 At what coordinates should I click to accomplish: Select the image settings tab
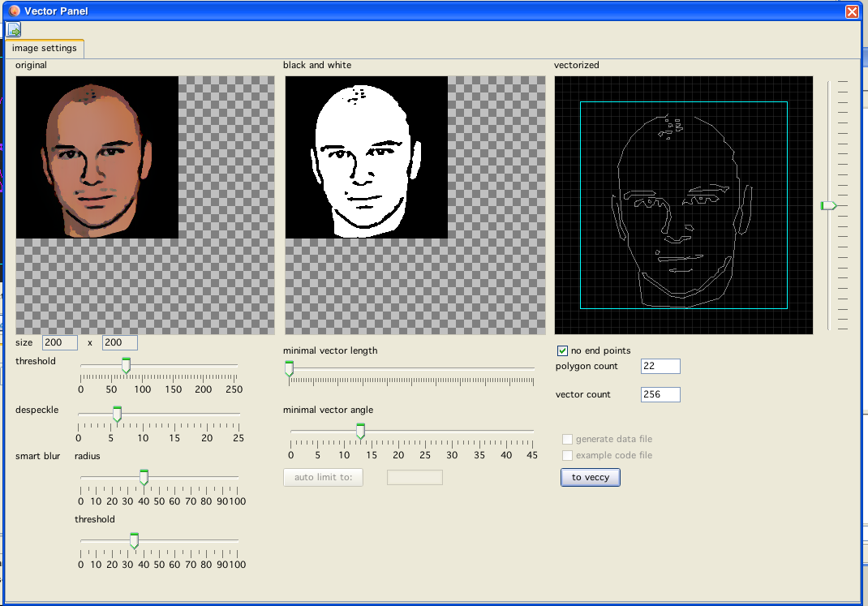[45, 49]
